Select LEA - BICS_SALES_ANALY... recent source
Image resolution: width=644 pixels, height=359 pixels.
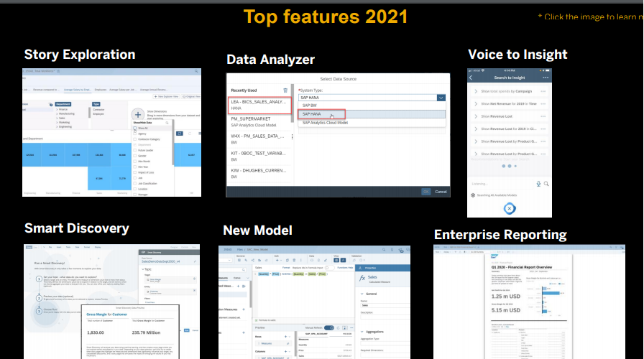[259, 105]
